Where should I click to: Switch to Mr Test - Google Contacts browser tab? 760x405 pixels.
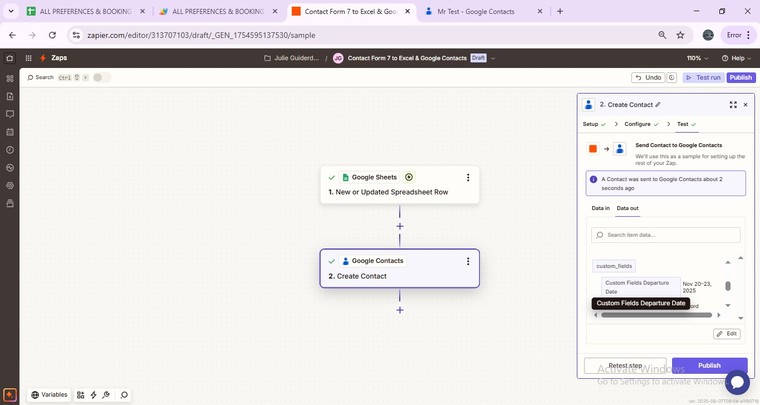pyautogui.click(x=483, y=11)
